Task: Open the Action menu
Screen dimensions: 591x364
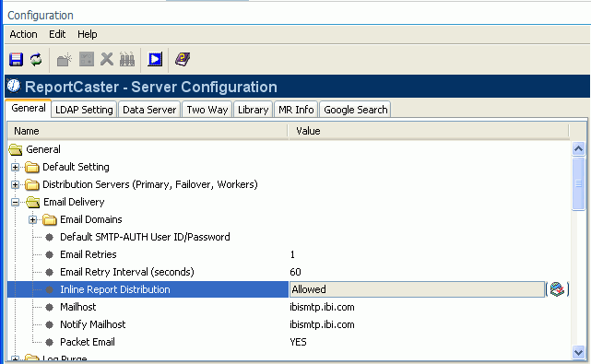Action: pyautogui.click(x=23, y=34)
